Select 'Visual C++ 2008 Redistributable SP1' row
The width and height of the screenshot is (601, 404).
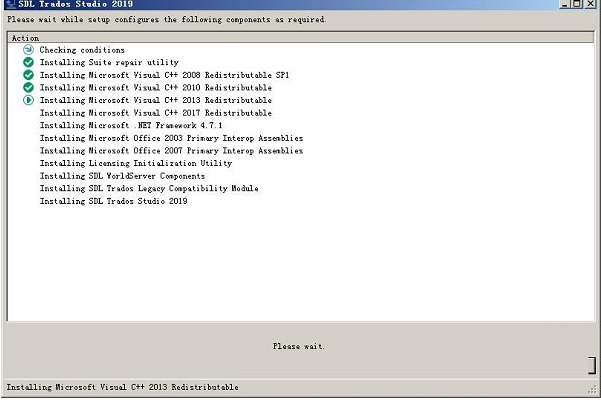click(164, 75)
